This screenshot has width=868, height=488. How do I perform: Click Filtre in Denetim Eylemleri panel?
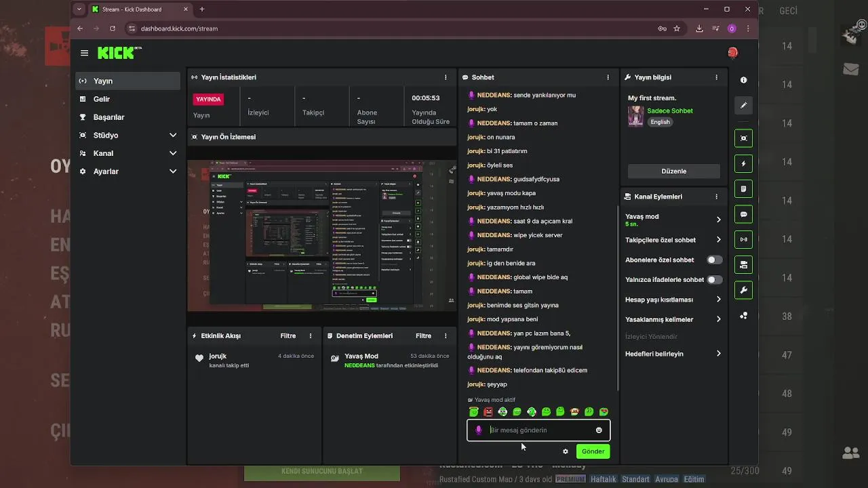(423, 335)
